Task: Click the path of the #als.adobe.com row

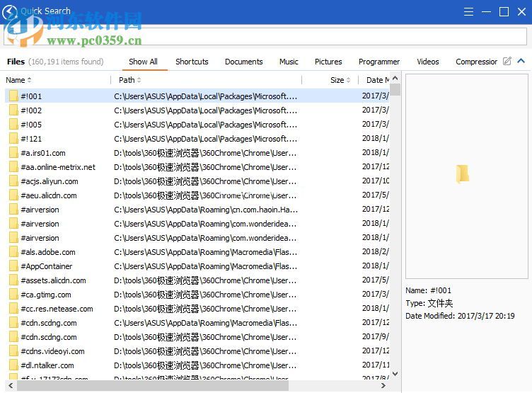Action: click(x=206, y=252)
